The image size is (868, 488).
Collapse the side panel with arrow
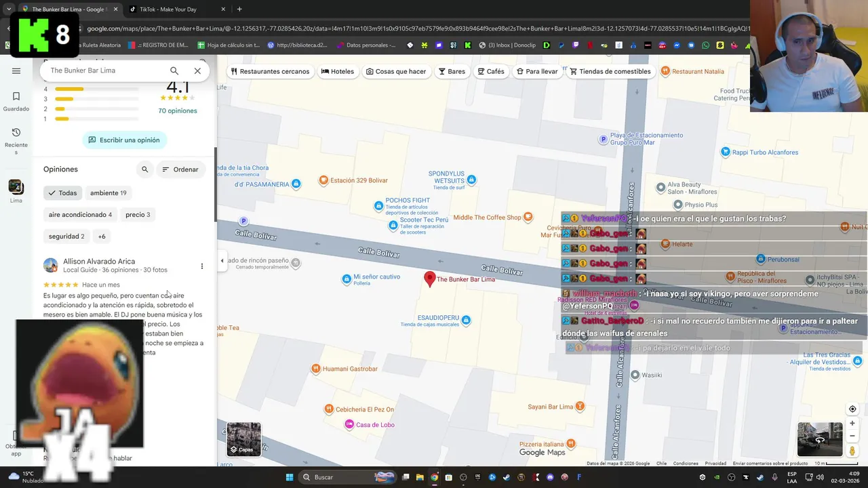point(222,261)
